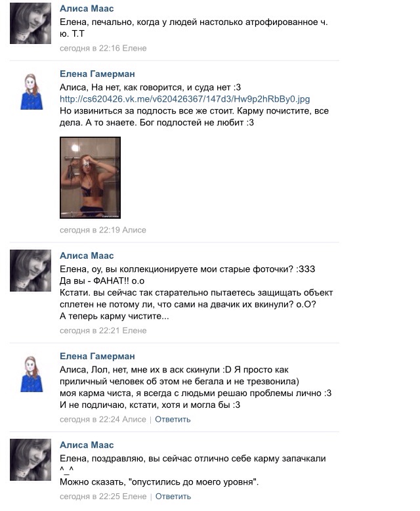Click timestamp 'сегодня в 22:19'
Screen dimensions: 420x511
coord(90,230)
